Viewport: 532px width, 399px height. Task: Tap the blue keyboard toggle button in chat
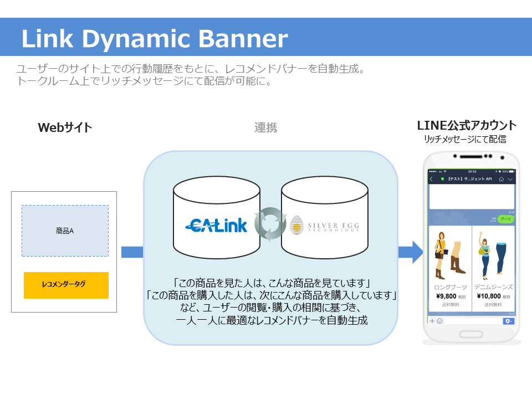pyautogui.click(x=508, y=321)
